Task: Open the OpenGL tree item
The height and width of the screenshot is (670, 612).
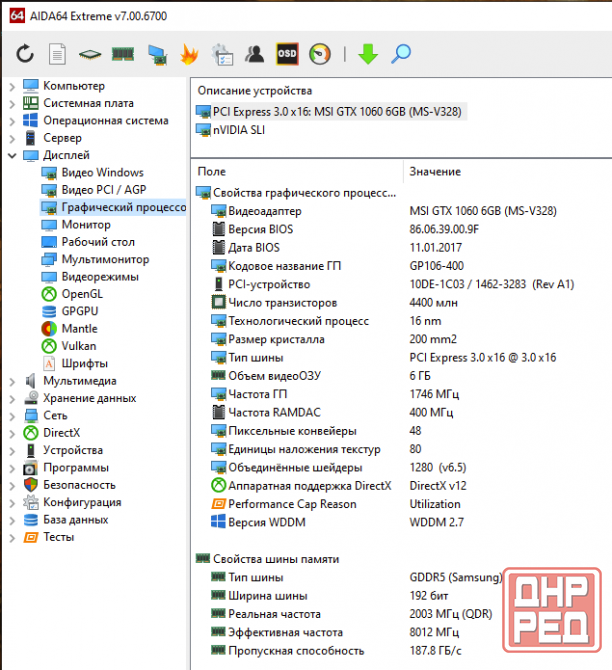Action: click(x=72, y=294)
